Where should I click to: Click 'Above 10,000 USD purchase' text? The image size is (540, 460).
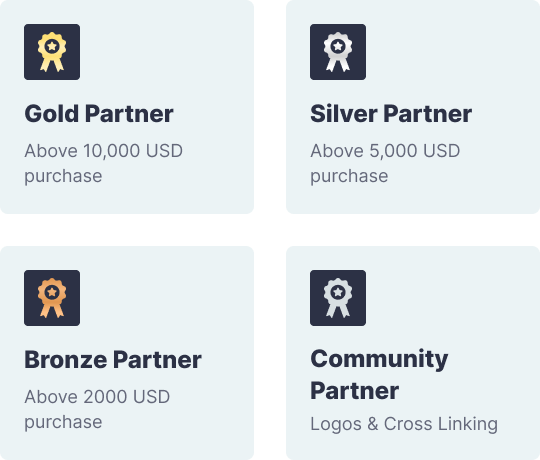click(103, 164)
